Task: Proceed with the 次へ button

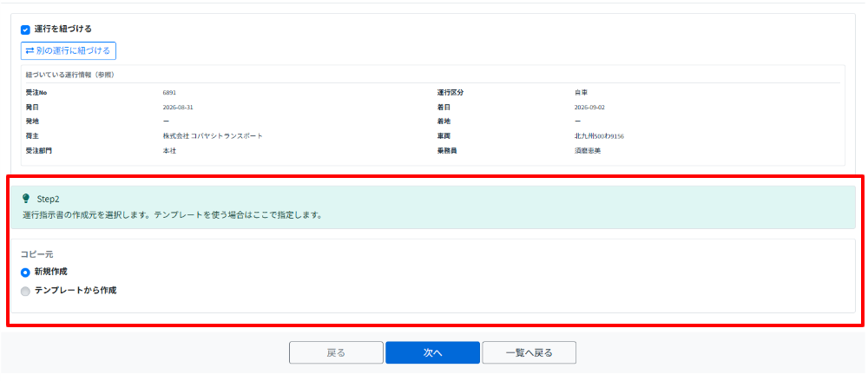Action: click(432, 352)
